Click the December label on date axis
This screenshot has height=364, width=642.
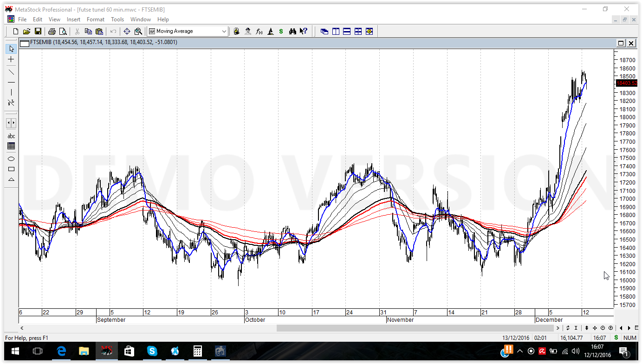pos(549,320)
